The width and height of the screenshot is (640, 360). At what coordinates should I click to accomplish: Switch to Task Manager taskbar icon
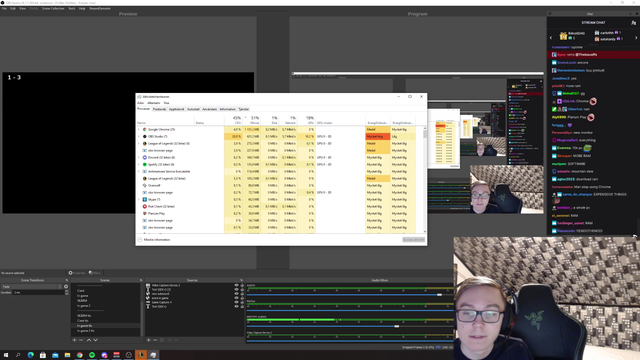(153, 355)
